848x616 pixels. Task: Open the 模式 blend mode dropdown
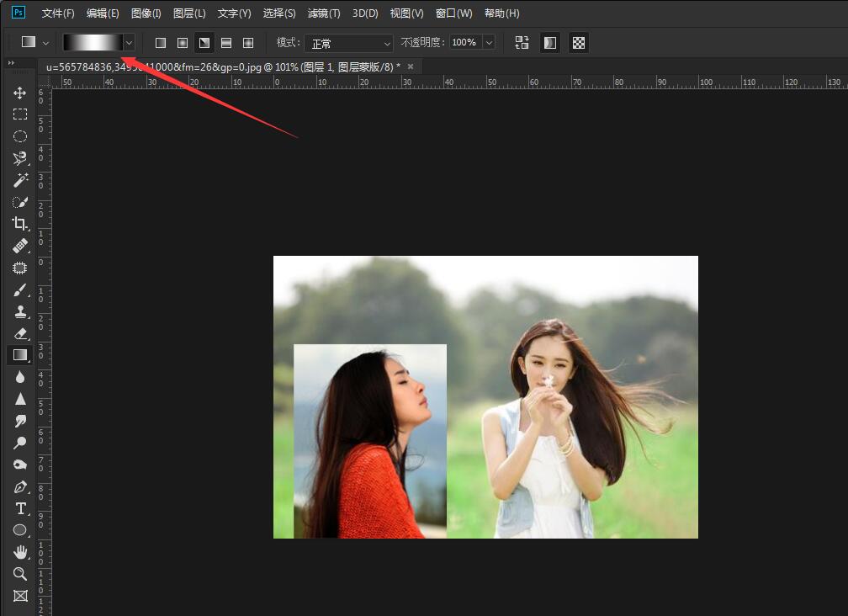[349, 43]
